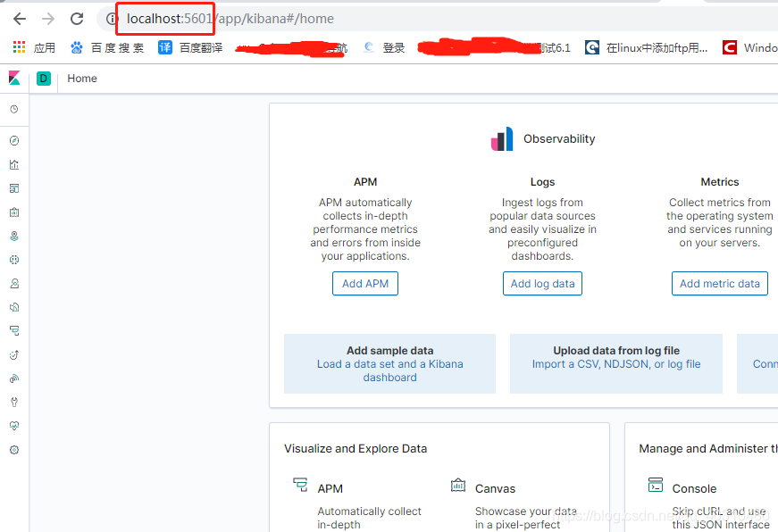Open the Add sample data panel

point(389,363)
